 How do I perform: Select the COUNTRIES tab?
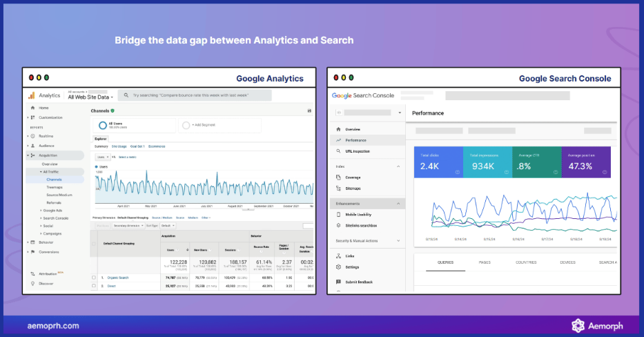(x=526, y=262)
